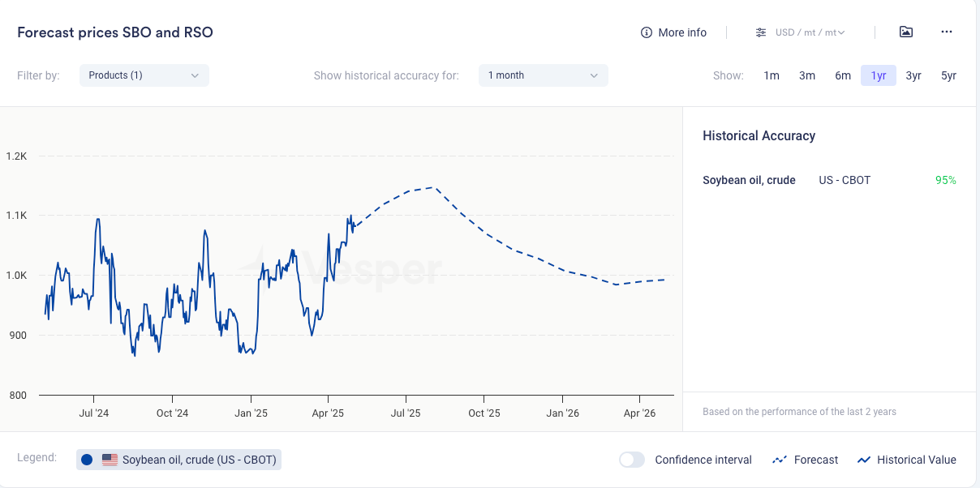Click the Historical Value line icon
Viewport: 980px width, 488px height.
point(863,460)
